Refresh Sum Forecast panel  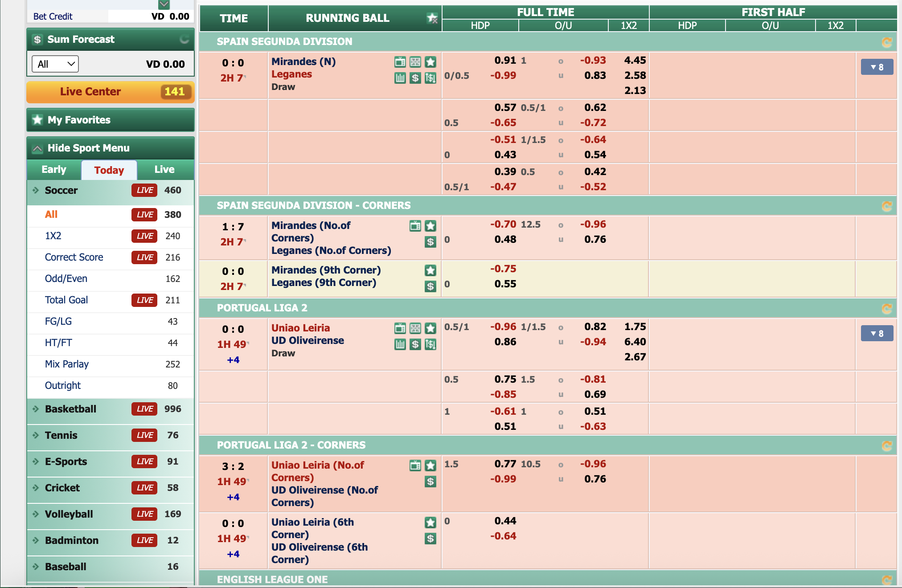pos(184,40)
